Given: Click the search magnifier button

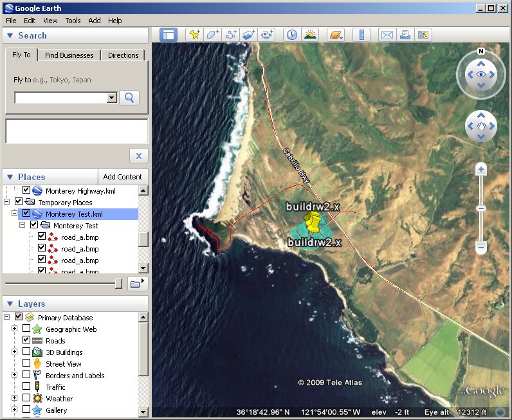Looking at the screenshot, I should [129, 98].
